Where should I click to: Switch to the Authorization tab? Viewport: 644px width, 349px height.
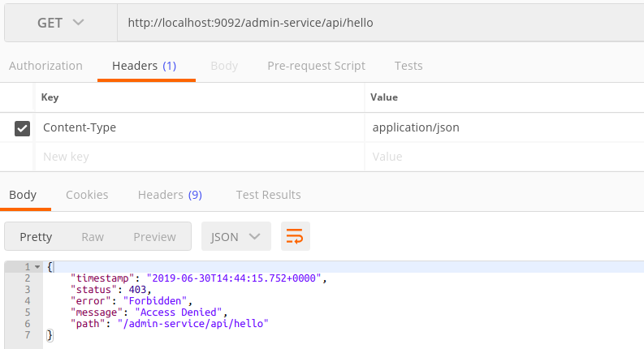point(45,66)
